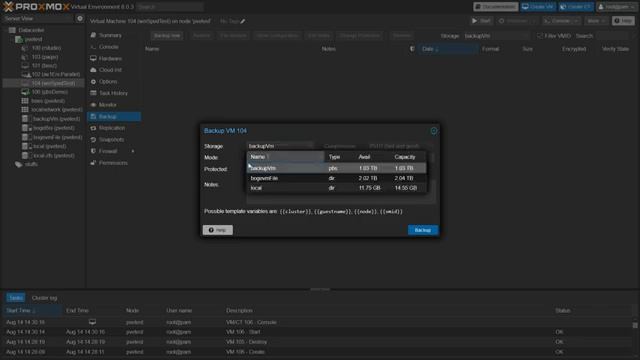The width and height of the screenshot is (640, 360).
Task: Click the running VM 106 icon
Action: click(x=25, y=92)
